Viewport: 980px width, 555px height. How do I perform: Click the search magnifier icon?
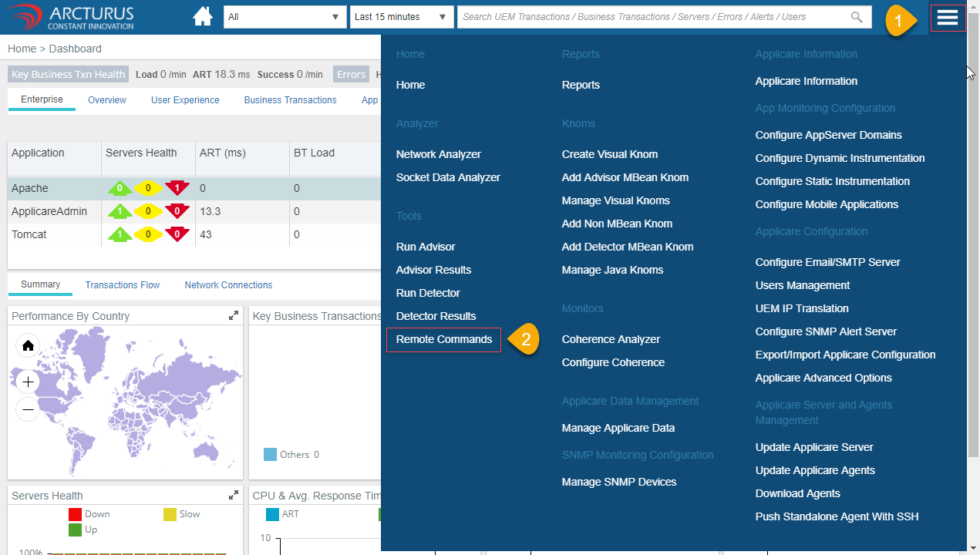click(x=857, y=17)
